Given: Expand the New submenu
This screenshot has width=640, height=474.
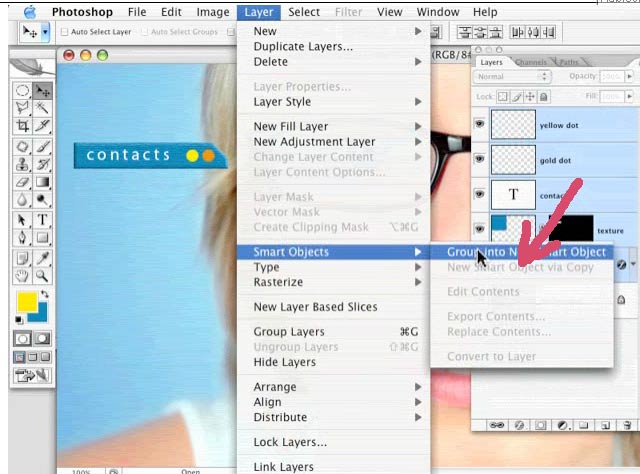Looking at the screenshot, I should click(333, 31).
